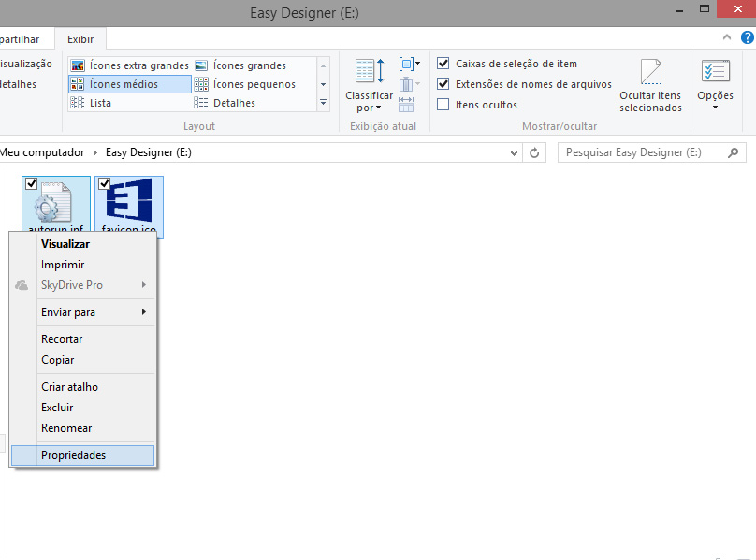This screenshot has height=560, width=756.
Task: Expand the address bar history dropdown
Action: (x=514, y=152)
